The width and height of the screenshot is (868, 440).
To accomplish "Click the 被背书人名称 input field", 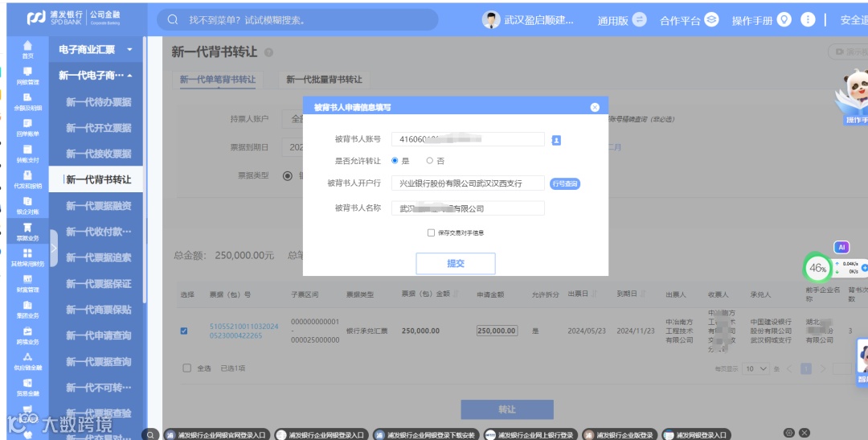I will coord(468,208).
